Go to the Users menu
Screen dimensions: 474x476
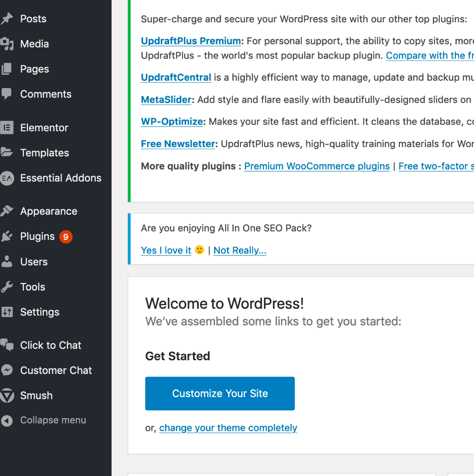click(x=34, y=261)
